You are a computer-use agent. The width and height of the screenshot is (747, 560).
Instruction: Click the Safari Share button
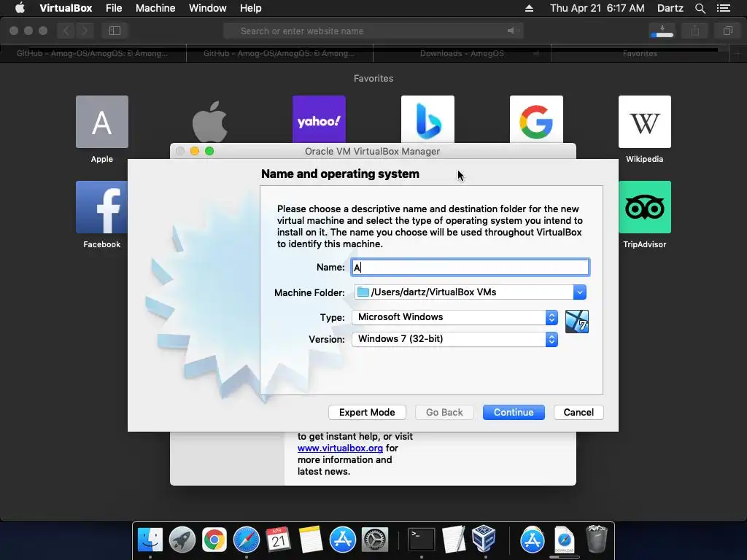pyautogui.click(x=695, y=31)
